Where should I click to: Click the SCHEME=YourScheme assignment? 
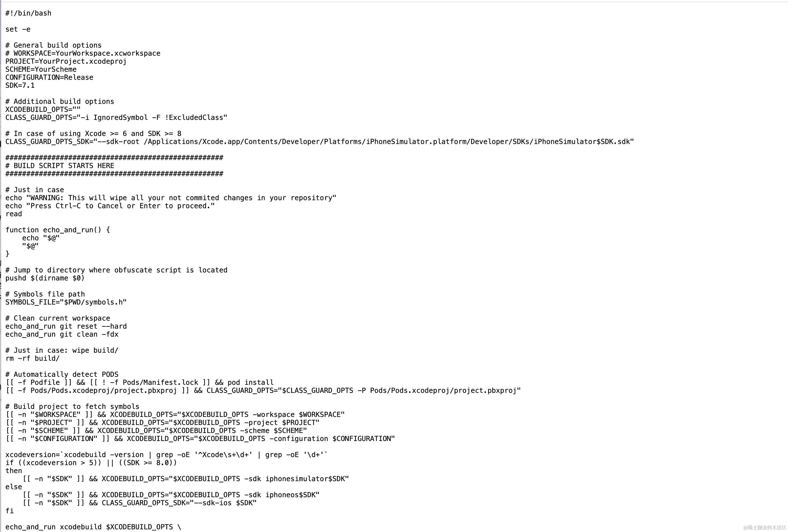(x=41, y=70)
